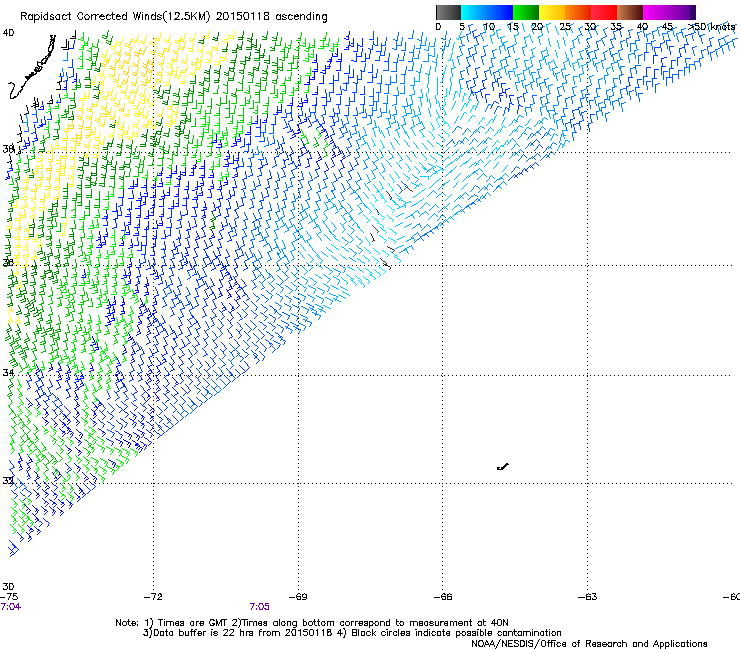Click the black coastline outline at top left
The image size is (740, 650).
[32, 67]
